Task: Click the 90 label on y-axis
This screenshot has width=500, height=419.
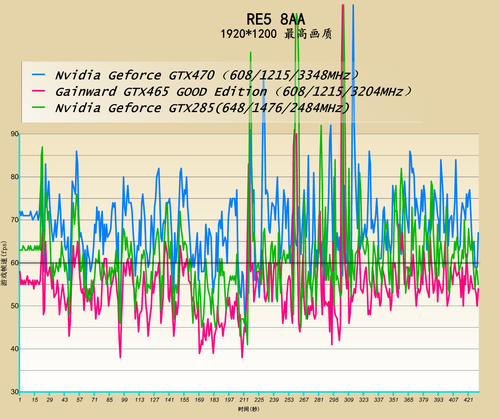Action: 14,134
